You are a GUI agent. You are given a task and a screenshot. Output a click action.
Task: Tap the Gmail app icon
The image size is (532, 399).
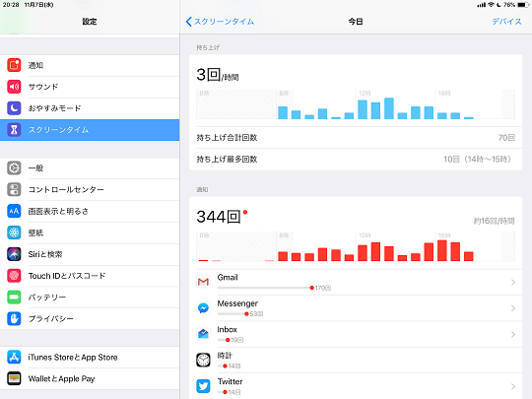coord(203,282)
